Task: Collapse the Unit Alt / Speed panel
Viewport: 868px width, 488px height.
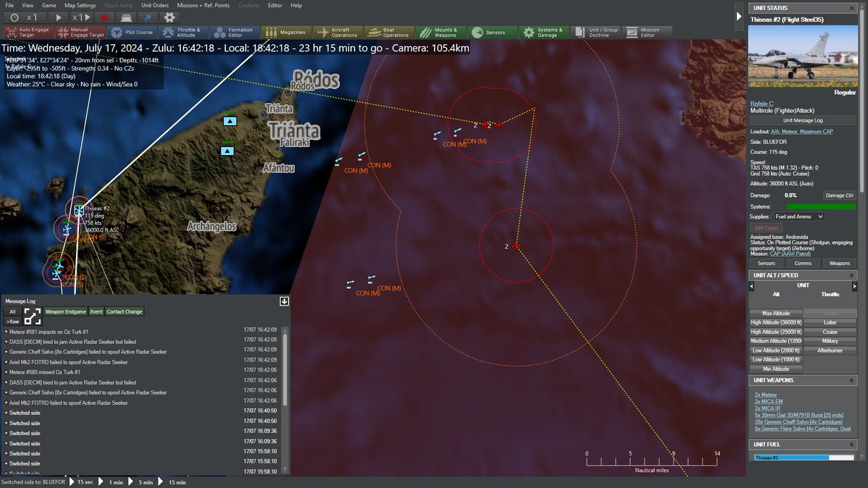Action: point(851,274)
